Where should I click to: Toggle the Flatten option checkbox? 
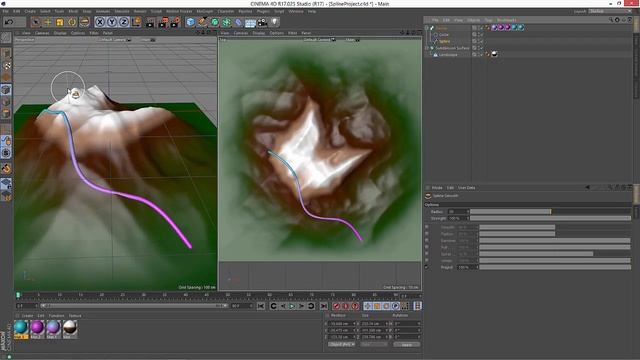tap(427, 234)
